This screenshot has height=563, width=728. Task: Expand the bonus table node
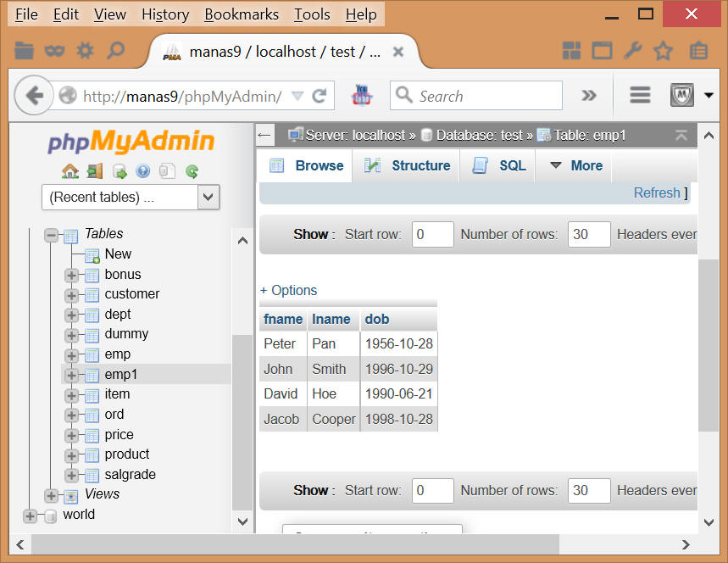click(x=71, y=275)
